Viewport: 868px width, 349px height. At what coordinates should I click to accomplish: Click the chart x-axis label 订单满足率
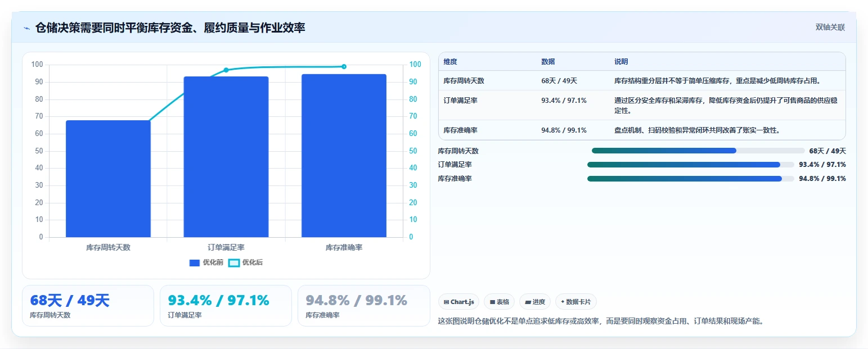pos(226,247)
